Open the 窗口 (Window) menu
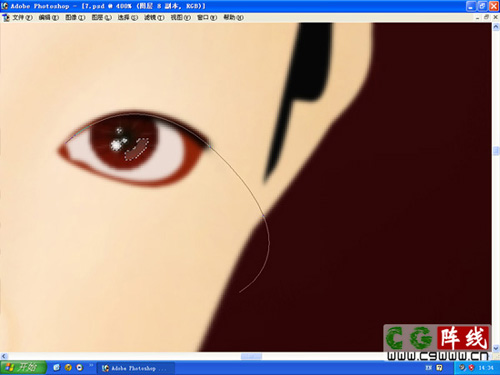Screen dimensions: 500x375 point(207,17)
